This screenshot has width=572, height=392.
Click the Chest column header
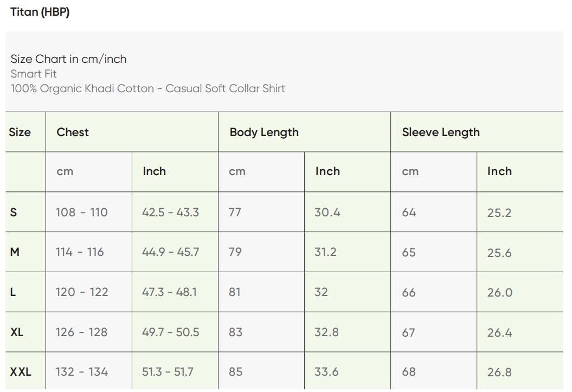coord(73,132)
